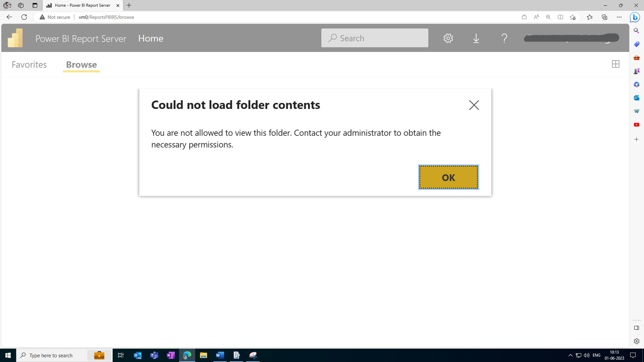Open Outlook sidebar icon

(636, 98)
